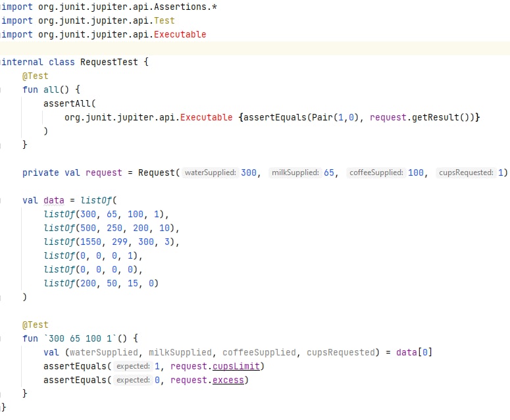Click gray waterSupplied in the destructuring declaration
Screen dimensions: 510x420
coord(104,353)
